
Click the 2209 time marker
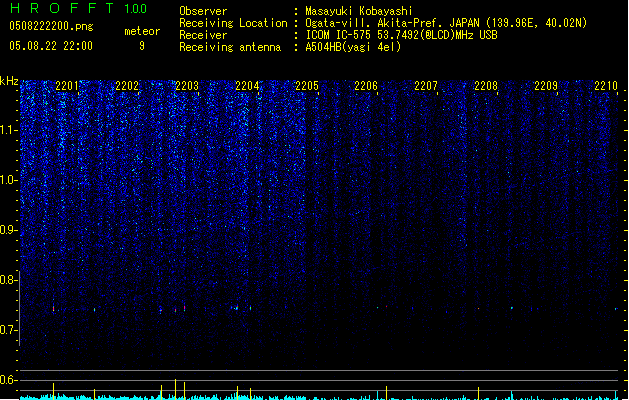pos(546,86)
